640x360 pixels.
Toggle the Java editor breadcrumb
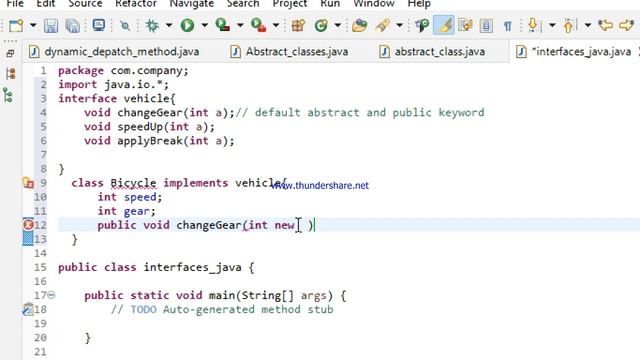click(x=422, y=25)
